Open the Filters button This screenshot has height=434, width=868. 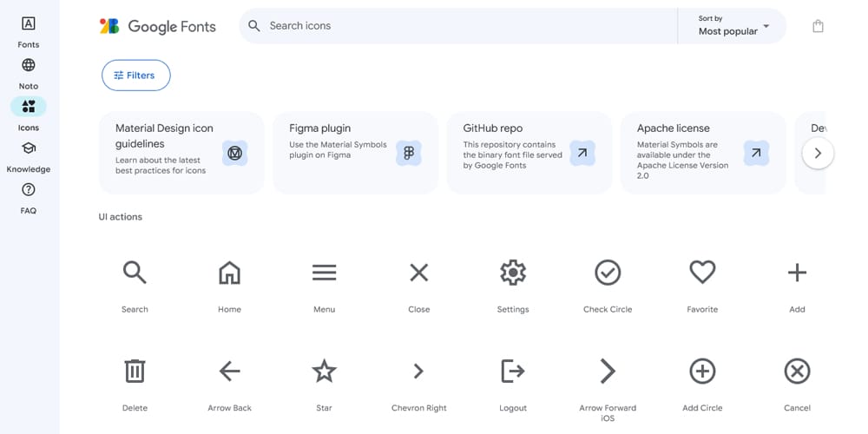[136, 76]
